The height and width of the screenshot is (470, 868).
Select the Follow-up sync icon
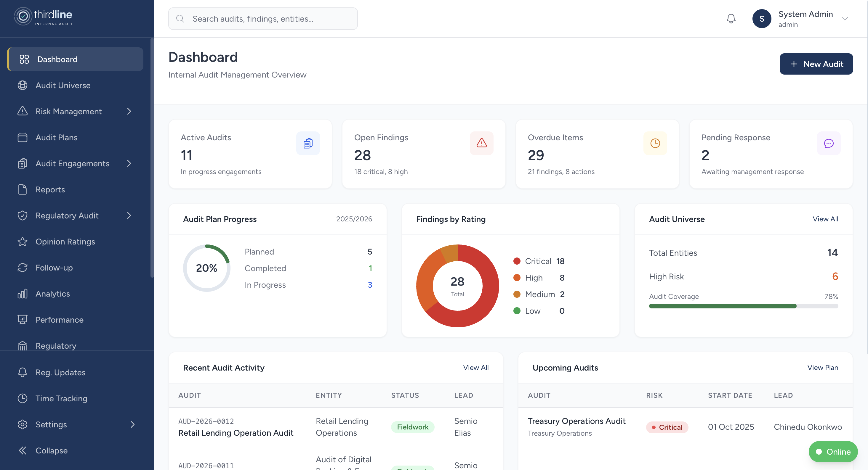coord(22,267)
